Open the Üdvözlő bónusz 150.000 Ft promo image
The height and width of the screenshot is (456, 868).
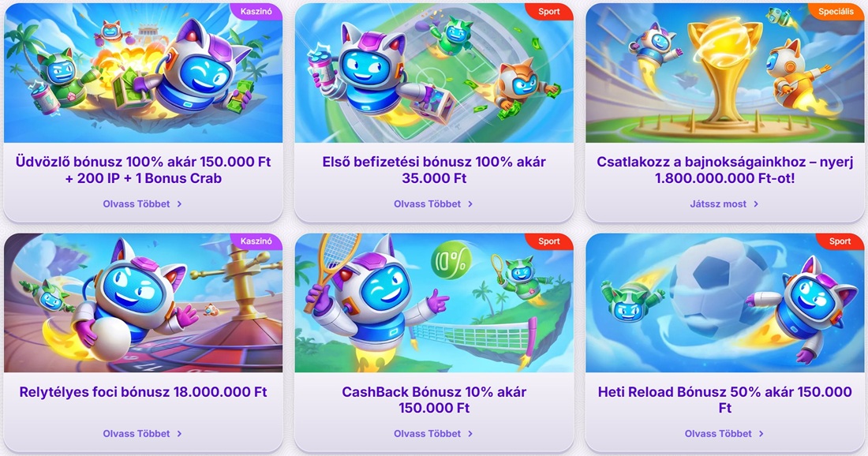coord(143,73)
